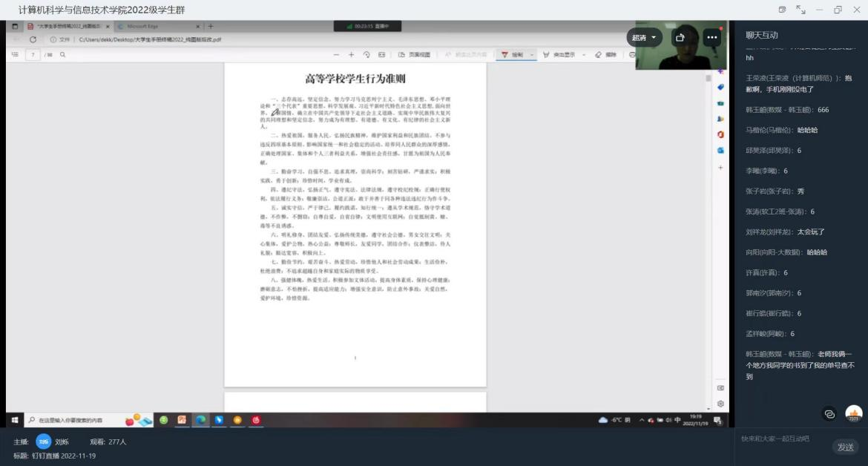Viewport: 868px width, 466px height.
Task: Expand the 绘制 draw tool dropdown arrow
Action: pos(532,55)
